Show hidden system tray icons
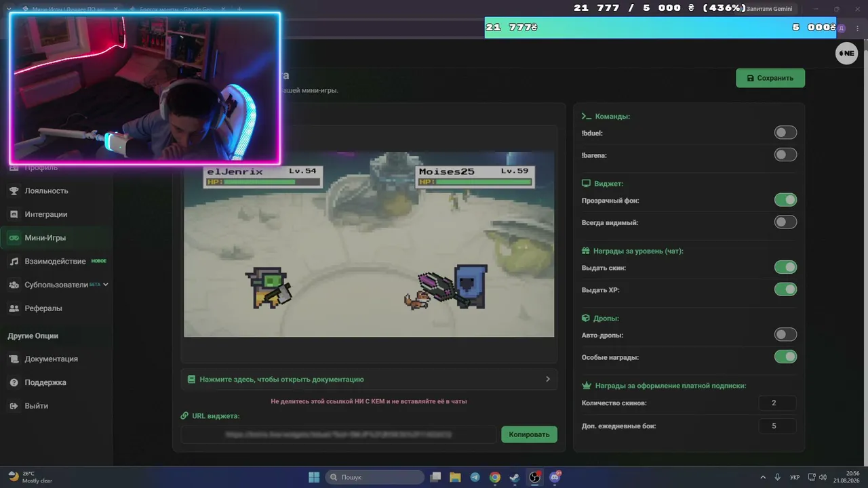Image resolution: width=868 pixels, height=488 pixels. coord(763,477)
